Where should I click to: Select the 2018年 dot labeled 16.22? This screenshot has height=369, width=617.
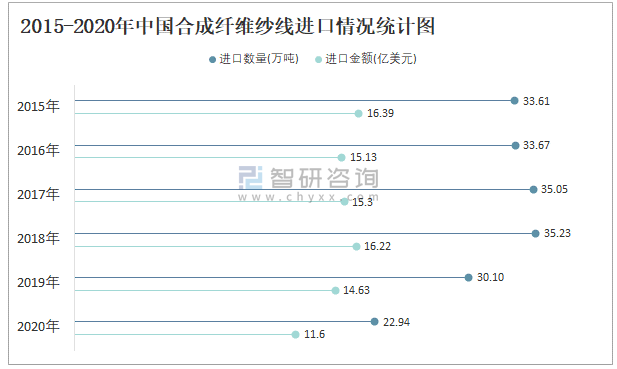(357, 247)
